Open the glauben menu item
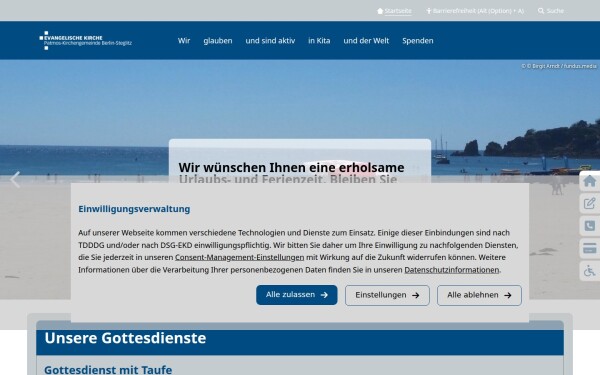600x375 pixels. point(218,41)
